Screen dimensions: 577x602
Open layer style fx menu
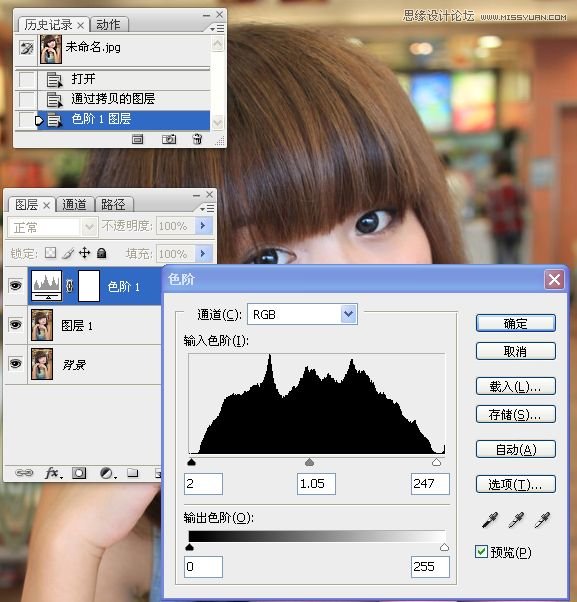53,473
